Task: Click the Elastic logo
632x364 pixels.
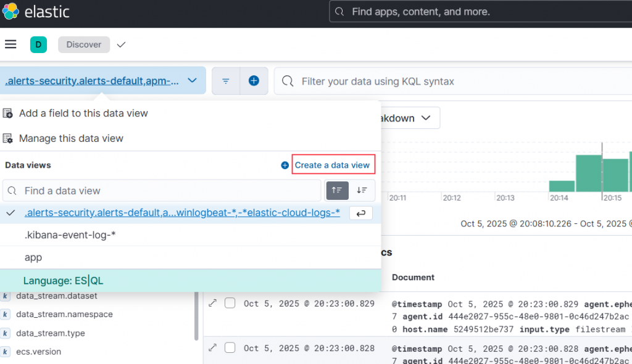Action: click(x=36, y=12)
